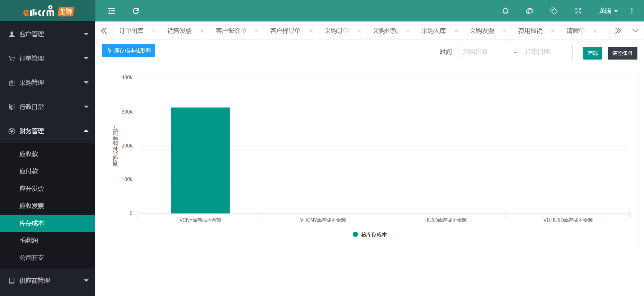Open the 龙腾 user dropdown

[608, 11]
